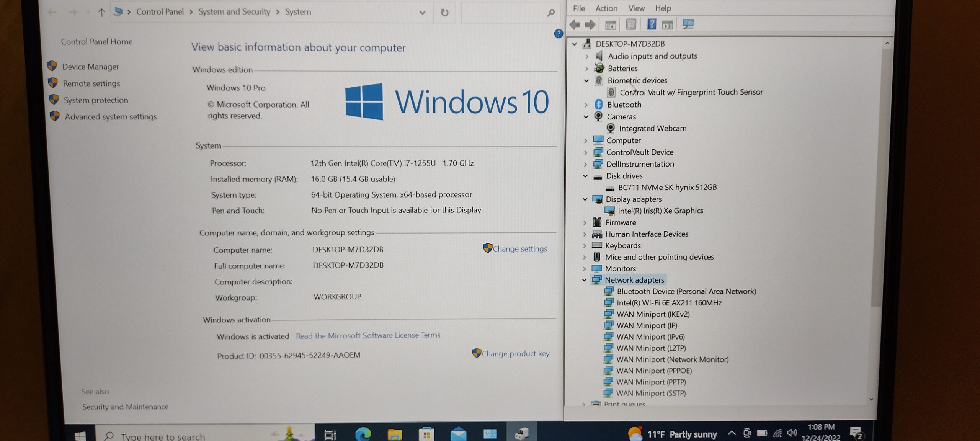The height and width of the screenshot is (441, 980).
Task: Collapse the Display adapters category
Action: (585, 199)
